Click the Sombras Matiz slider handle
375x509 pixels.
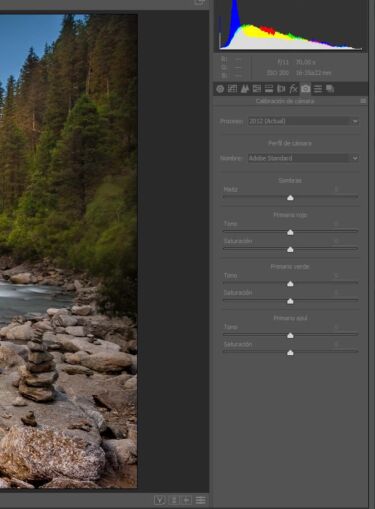290,198
